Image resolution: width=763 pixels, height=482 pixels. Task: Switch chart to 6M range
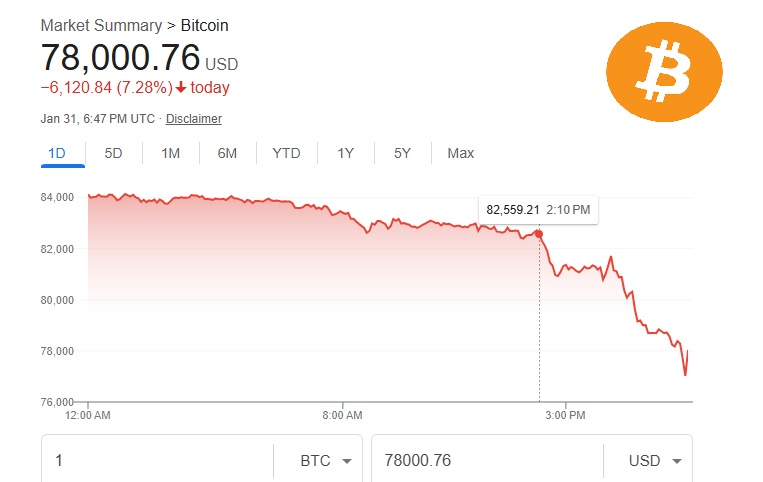click(x=227, y=153)
